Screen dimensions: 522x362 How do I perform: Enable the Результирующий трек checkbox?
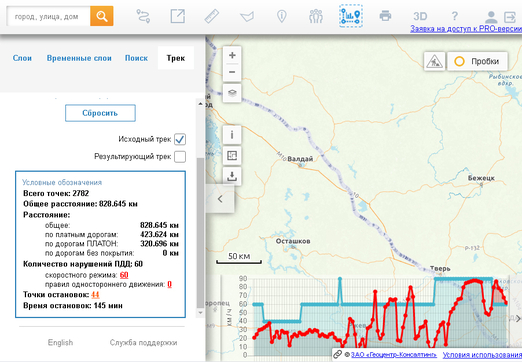pyautogui.click(x=180, y=157)
